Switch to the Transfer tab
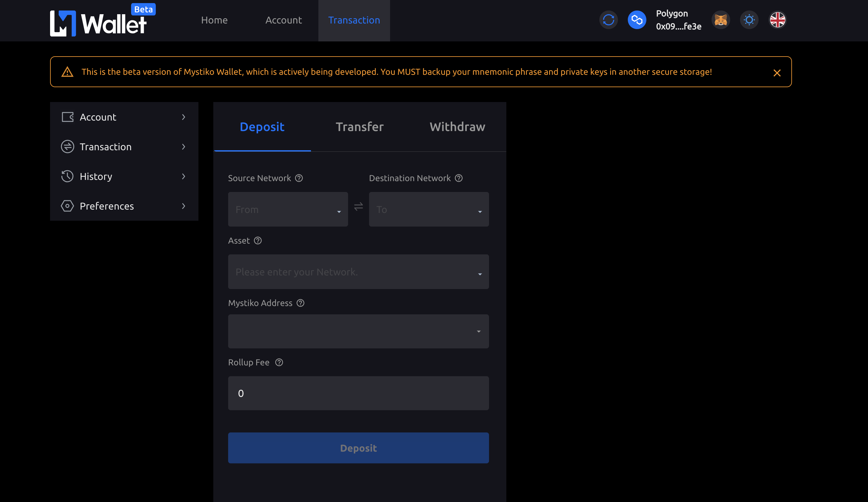Screen dimensions: 868x502 point(359,127)
